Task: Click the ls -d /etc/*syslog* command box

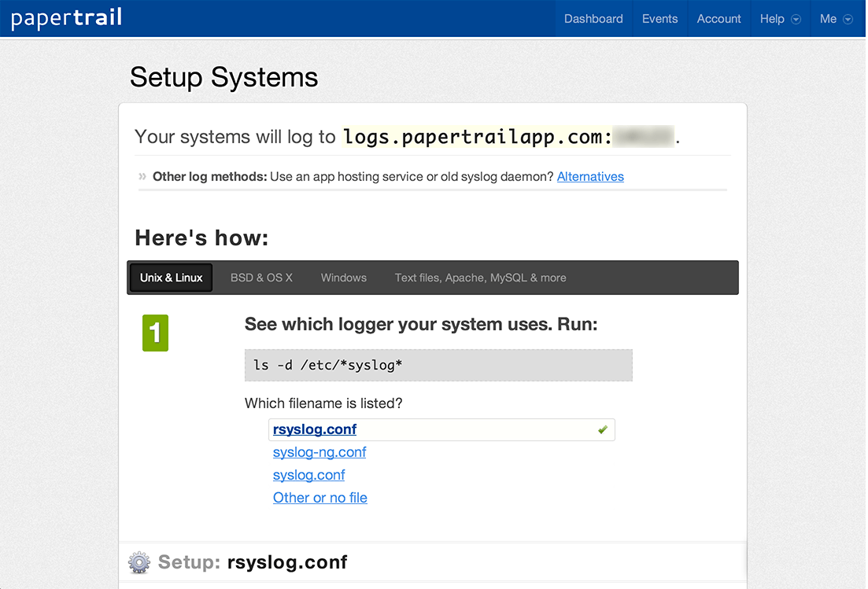Action: click(x=438, y=365)
